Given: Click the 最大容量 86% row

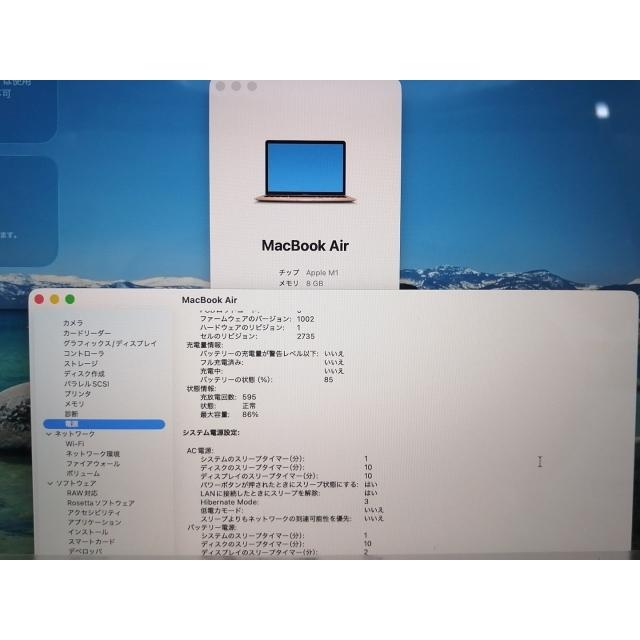Looking at the screenshot, I should coord(229,415).
